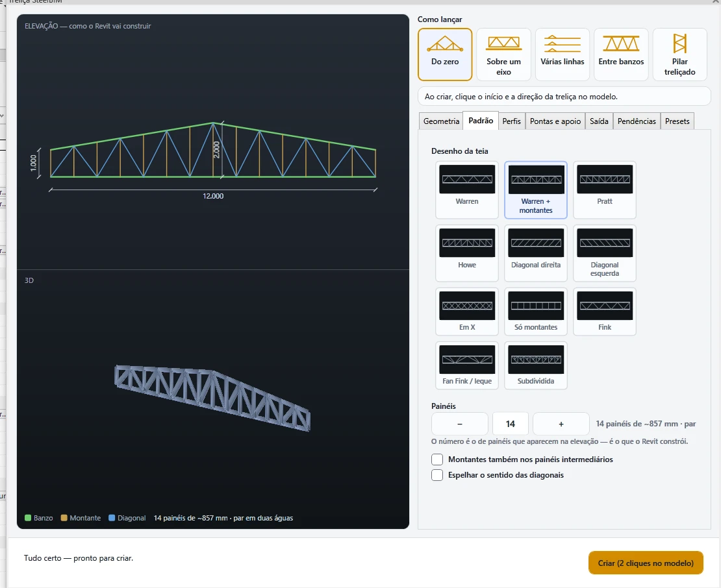Pick the 'Só montantes' pattern
The width and height of the screenshot is (721, 588).
(x=536, y=312)
